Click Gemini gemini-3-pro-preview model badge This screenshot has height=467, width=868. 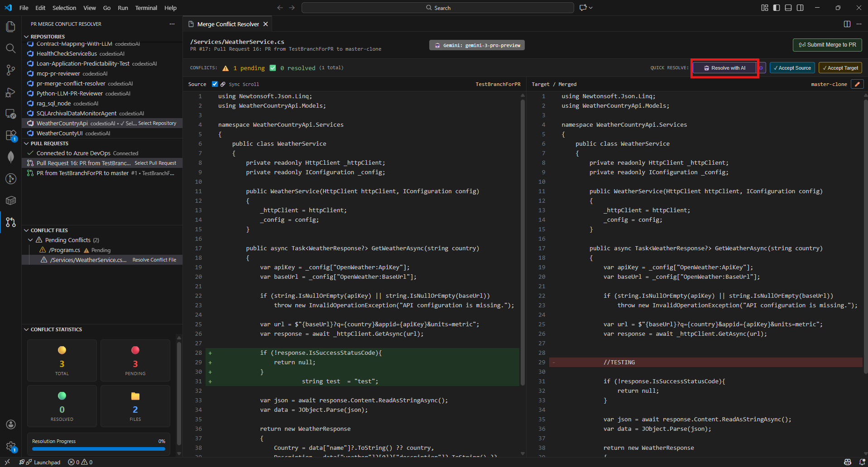coord(477,45)
